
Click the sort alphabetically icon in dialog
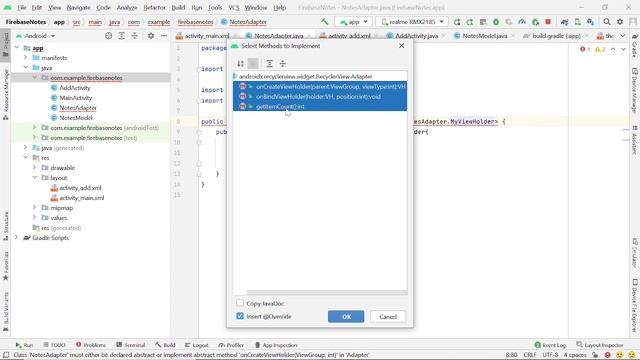[x=240, y=63]
